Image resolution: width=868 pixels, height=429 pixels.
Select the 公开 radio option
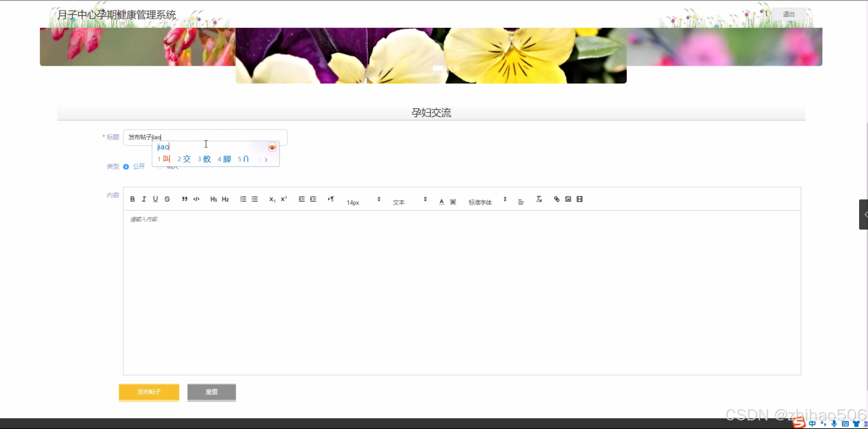(126, 167)
